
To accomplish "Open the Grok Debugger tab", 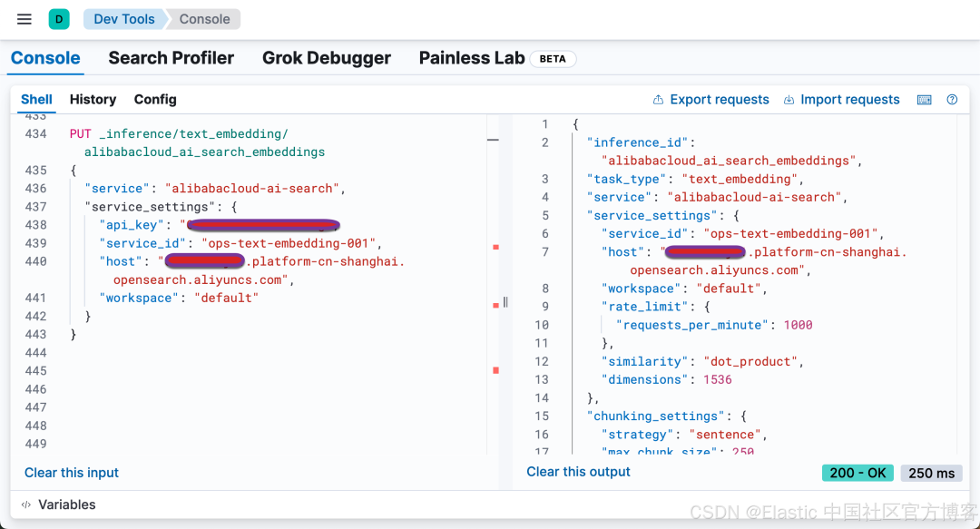I will pos(327,58).
